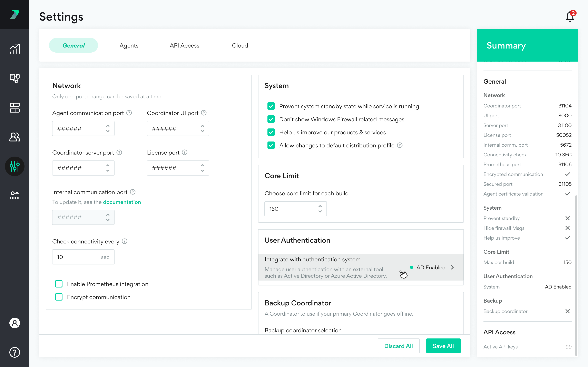This screenshot has width=588, height=367.
Task: Open the grid layout sidebar icon
Action: click(x=14, y=107)
